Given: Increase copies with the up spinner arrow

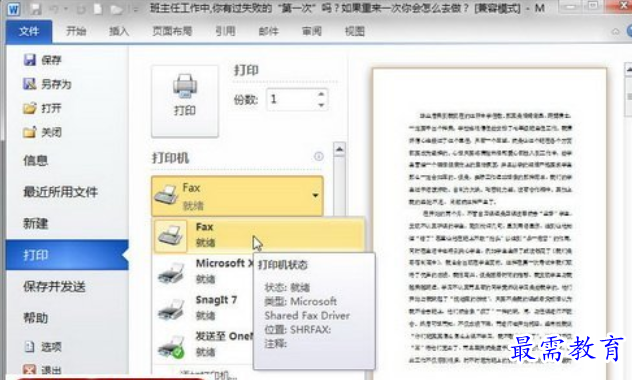Looking at the screenshot, I should [x=321, y=94].
